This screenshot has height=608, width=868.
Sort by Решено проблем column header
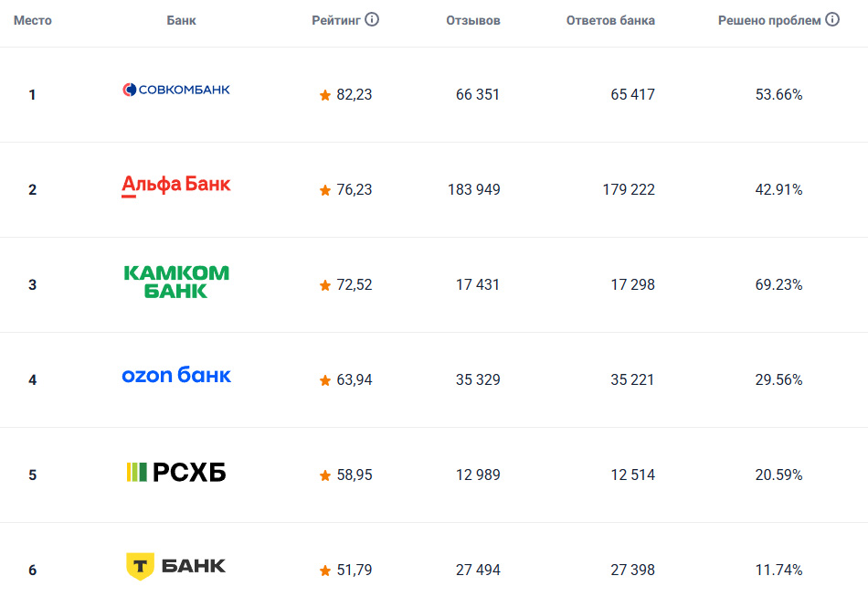click(769, 21)
